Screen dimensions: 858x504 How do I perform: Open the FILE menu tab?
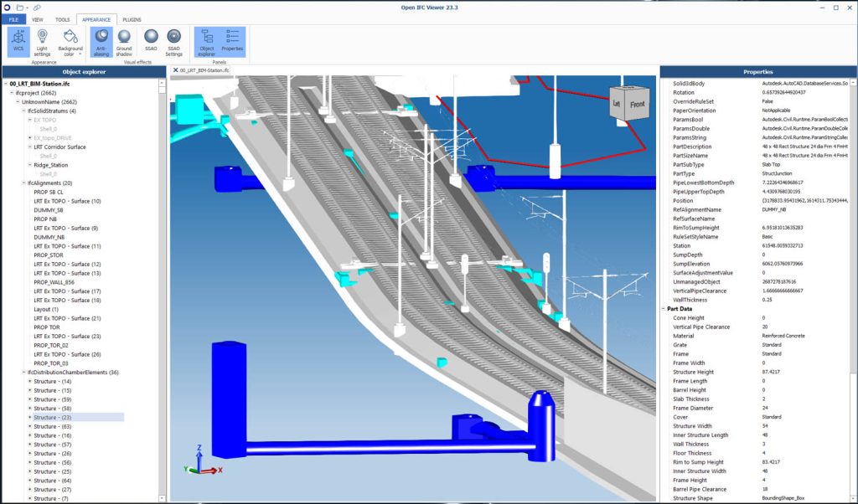13,20
